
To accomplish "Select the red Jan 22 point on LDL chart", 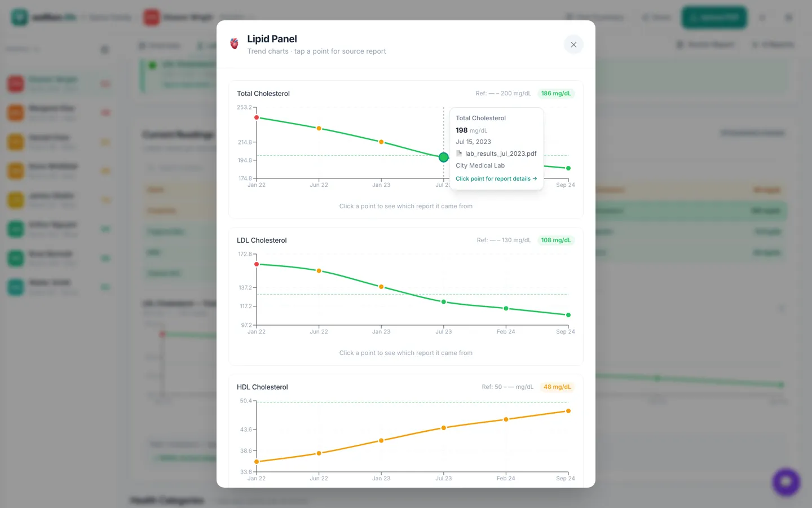I will [257, 264].
